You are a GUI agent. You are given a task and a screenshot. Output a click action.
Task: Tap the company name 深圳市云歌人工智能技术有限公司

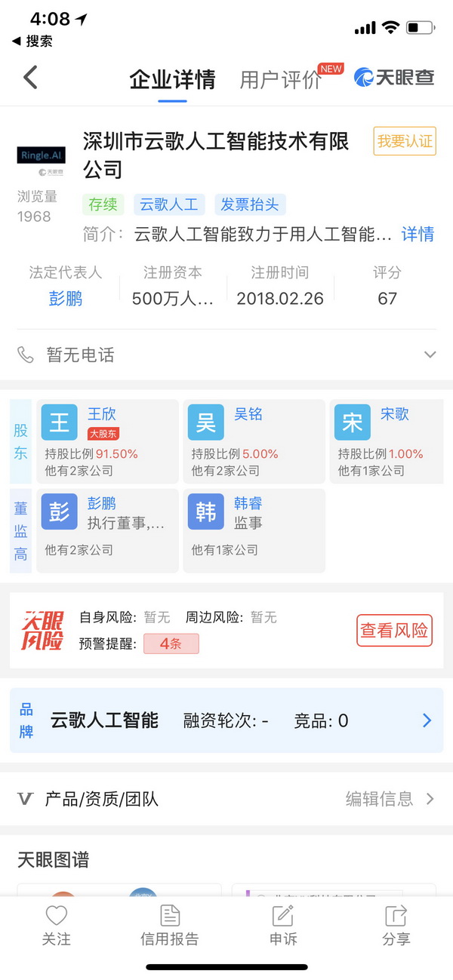(216, 155)
